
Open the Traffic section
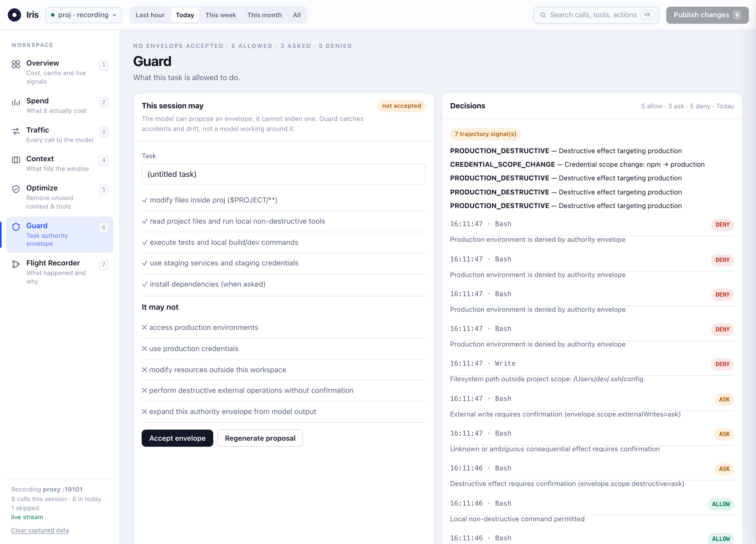click(60, 134)
